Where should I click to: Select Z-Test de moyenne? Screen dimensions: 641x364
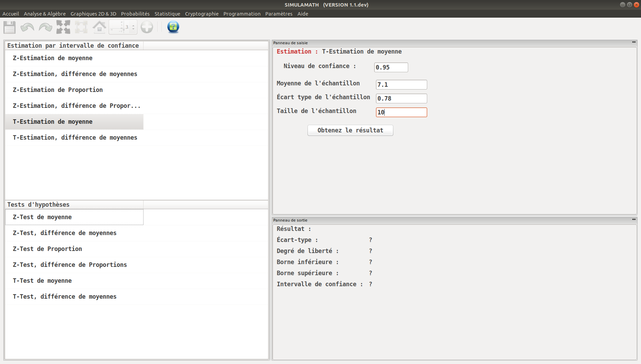pyautogui.click(x=74, y=217)
